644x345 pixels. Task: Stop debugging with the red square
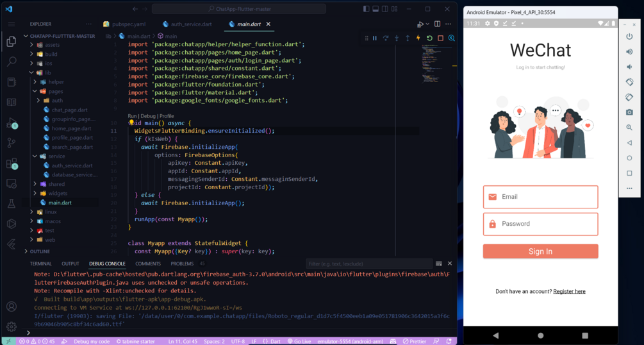point(440,38)
